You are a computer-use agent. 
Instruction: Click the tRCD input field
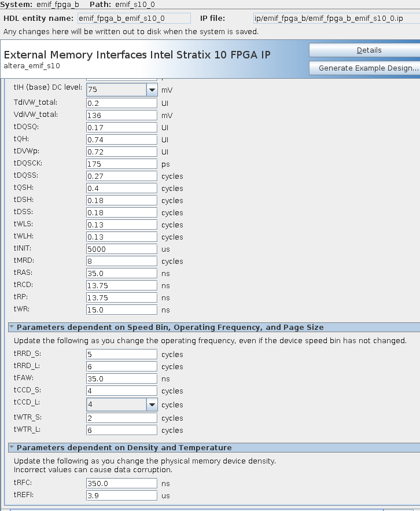coord(122,286)
